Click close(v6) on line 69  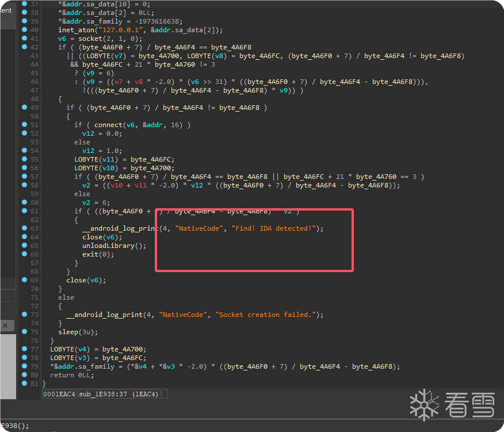(x=86, y=280)
